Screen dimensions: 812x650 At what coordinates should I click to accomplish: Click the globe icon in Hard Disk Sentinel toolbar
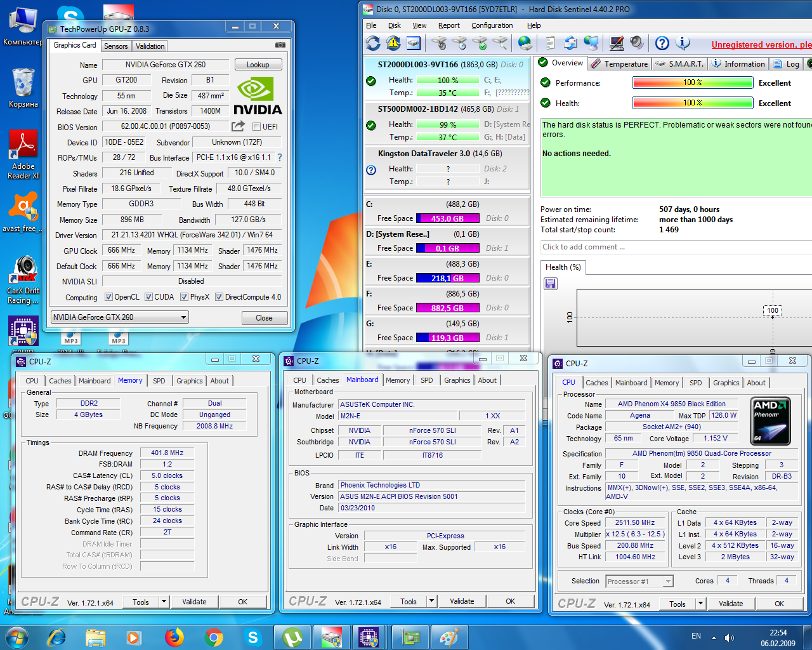point(525,43)
